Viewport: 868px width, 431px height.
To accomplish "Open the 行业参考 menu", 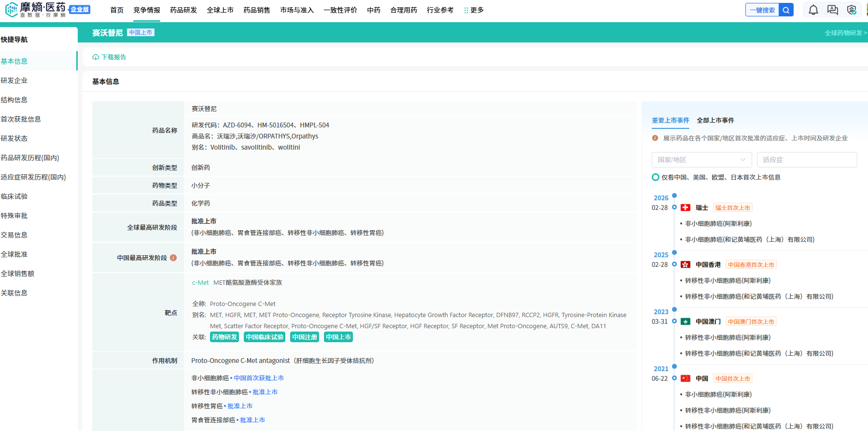I will point(440,10).
